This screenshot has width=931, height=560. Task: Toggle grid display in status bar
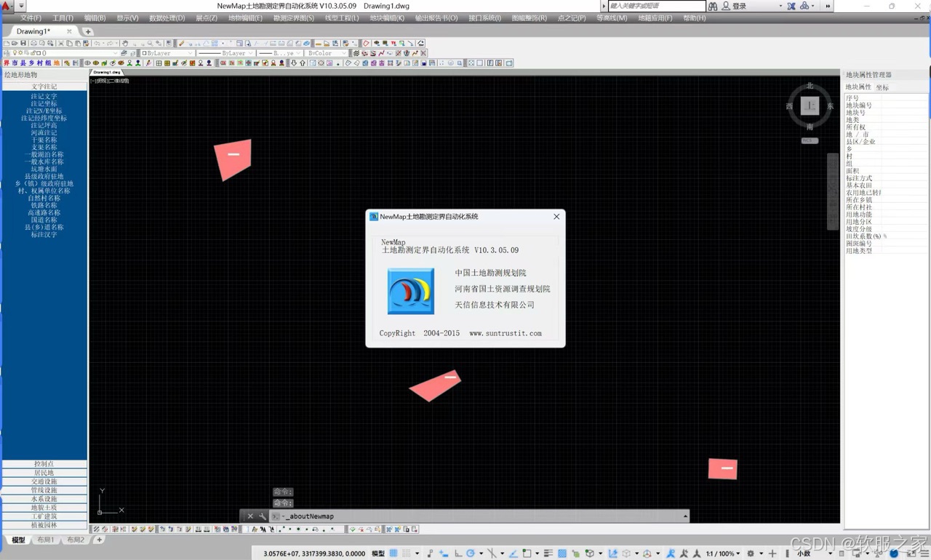click(393, 553)
